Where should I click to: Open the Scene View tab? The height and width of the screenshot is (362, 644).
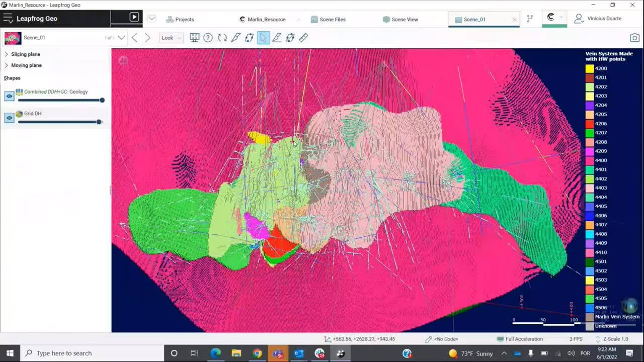pos(400,19)
